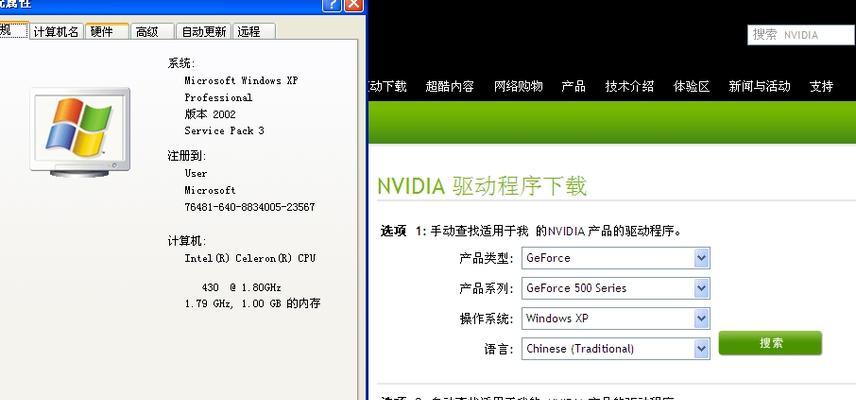
Task: Switch to the 硬件 tab
Action: tap(106, 31)
